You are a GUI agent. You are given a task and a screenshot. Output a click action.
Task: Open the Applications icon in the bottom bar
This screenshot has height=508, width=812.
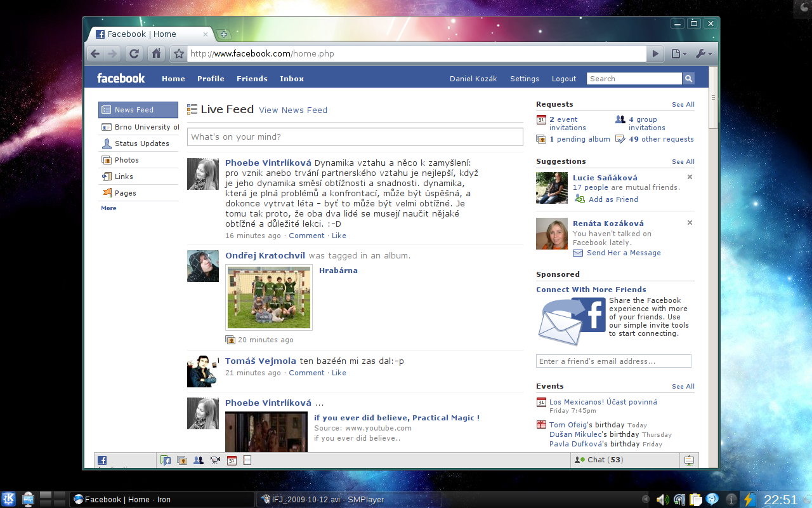tap(102, 460)
